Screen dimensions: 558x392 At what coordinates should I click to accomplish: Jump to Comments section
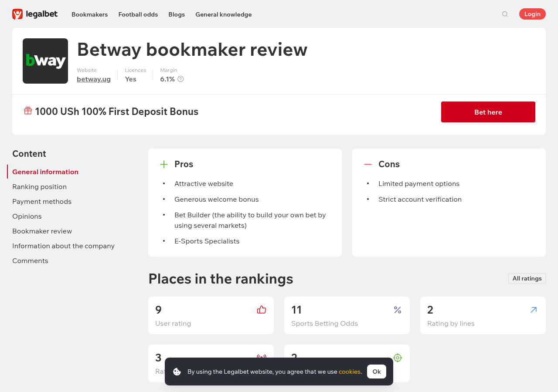pyautogui.click(x=30, y=260)
